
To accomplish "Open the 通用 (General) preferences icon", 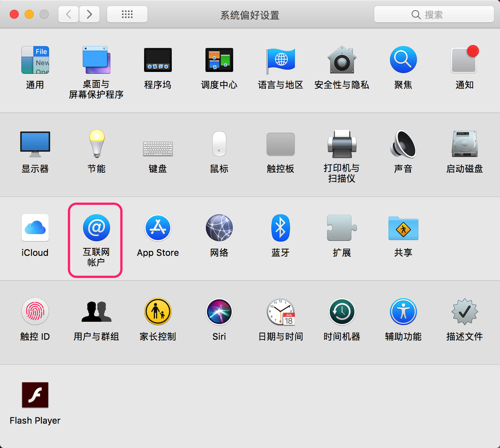I will [x=35, y=60].
